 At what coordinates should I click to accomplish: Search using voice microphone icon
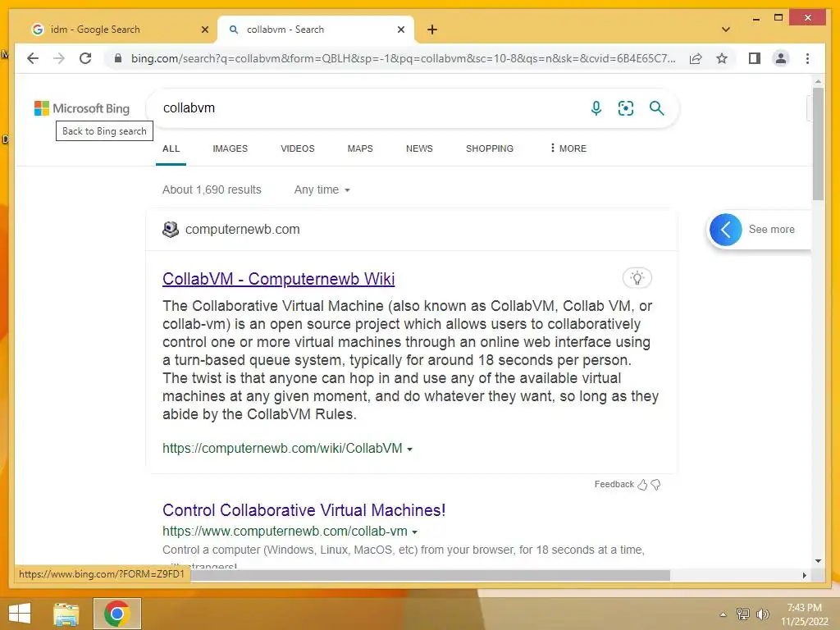point(596,108)
